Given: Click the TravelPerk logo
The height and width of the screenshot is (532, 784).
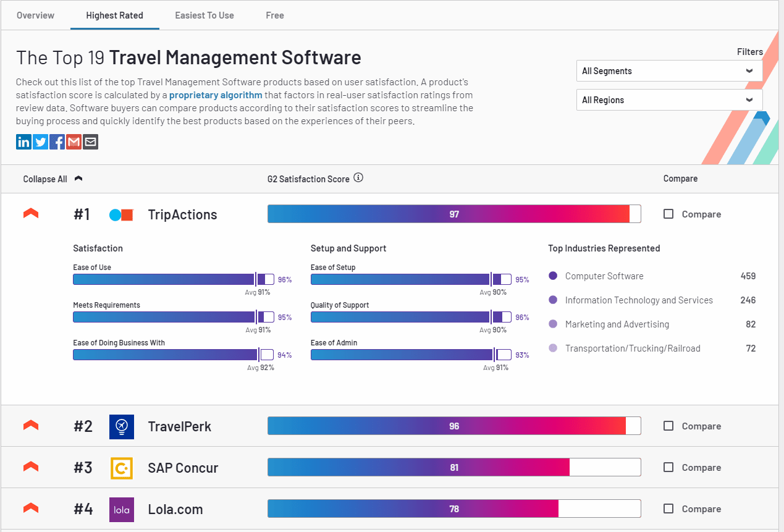Looking at the screenshot, I should pyautogui.click(x=121, y=426).
